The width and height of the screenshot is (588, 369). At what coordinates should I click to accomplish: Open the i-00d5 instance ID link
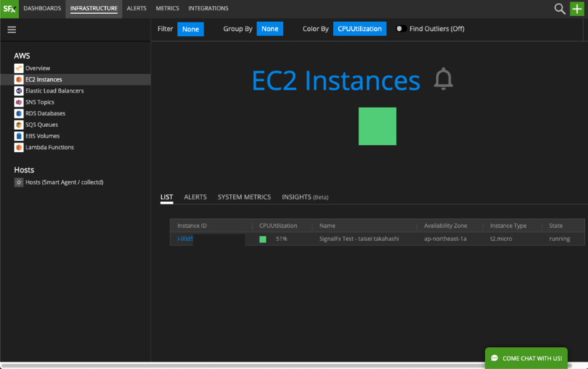pos(185,239)
